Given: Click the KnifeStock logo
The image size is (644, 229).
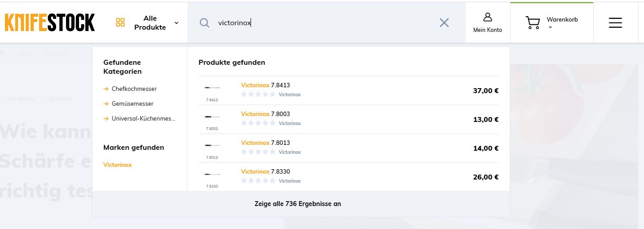Looking at the screenshot, I should click(50, 22).
